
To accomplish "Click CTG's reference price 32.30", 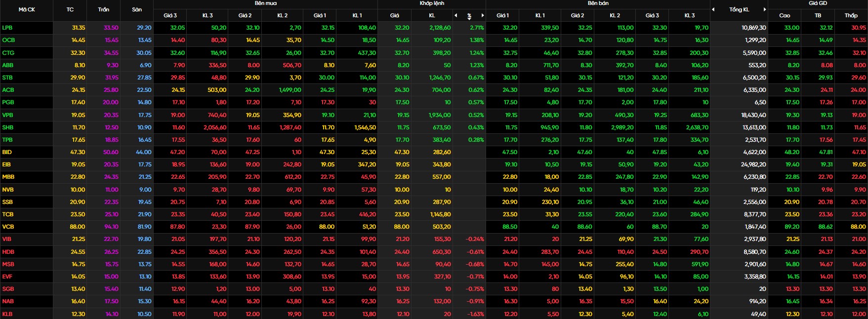I will click(78, 53).
